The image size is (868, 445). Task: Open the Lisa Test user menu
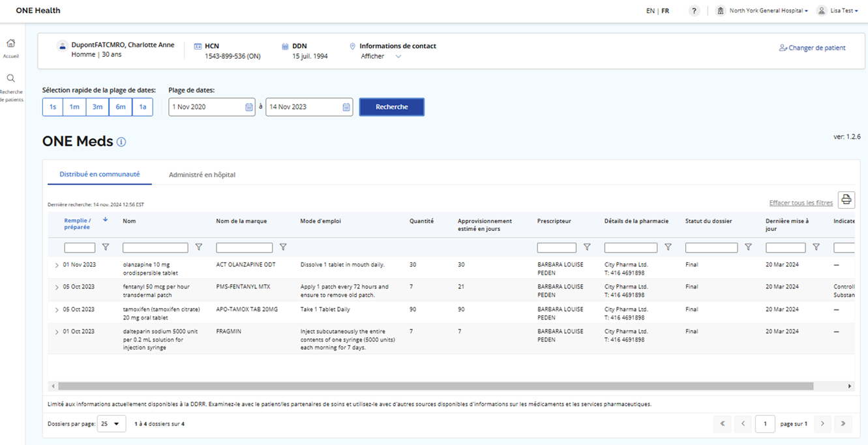click(x=844, y=11)
